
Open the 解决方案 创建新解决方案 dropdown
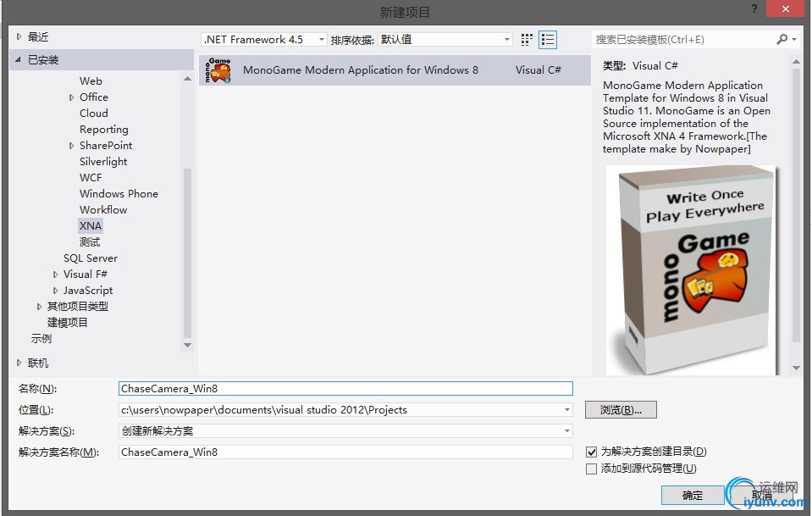[567, 431]
